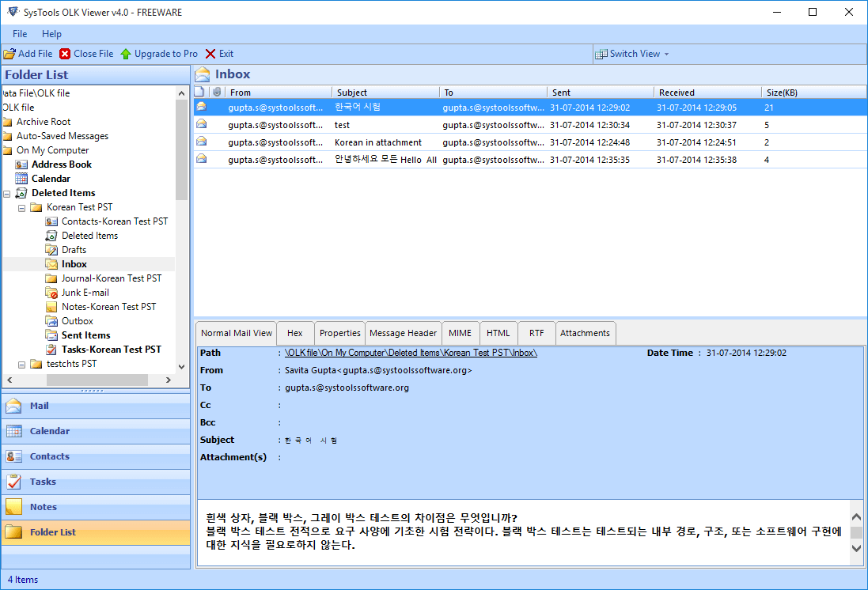Switch to the Hex tab
Image resolution: width=868 pixels, height=590 pixels.
pyautogui.click(x=295, y=333)
